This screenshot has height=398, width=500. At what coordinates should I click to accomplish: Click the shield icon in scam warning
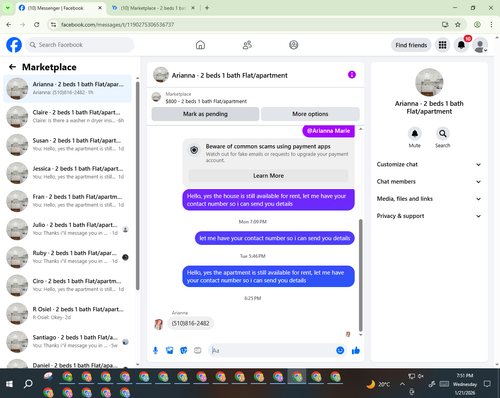194,150
